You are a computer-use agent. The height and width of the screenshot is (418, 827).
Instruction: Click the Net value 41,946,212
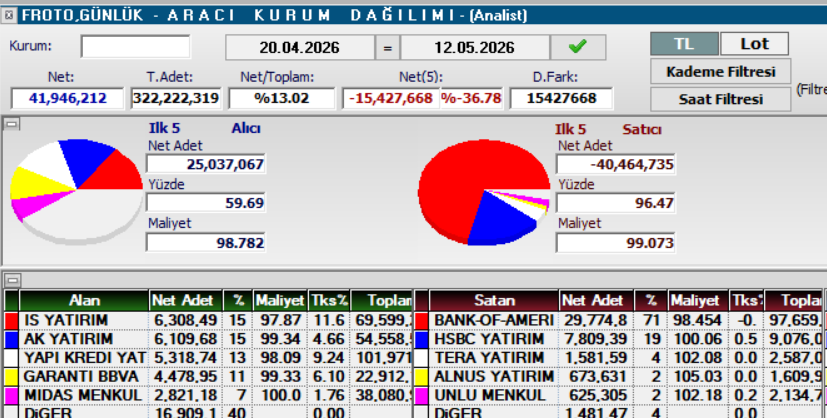68,99
